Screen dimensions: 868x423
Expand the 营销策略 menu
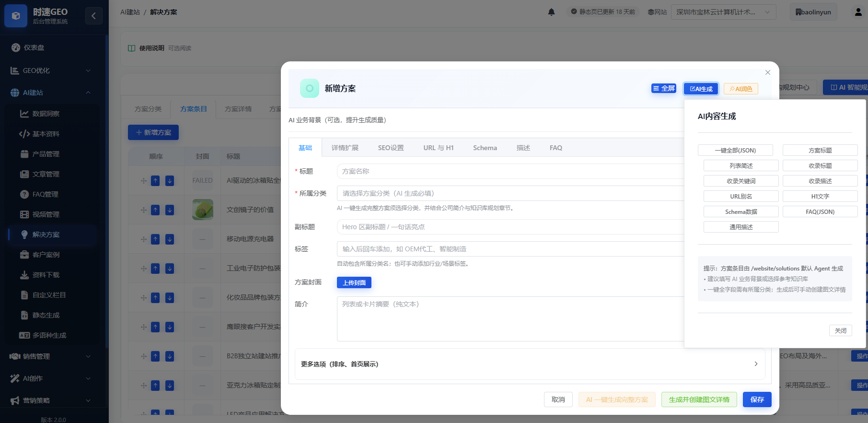point(51,400)
